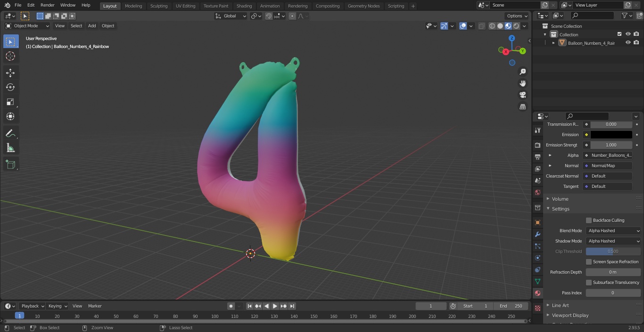
Task: Open the Shadow Mode dropdown
Action: click(613, 241)
